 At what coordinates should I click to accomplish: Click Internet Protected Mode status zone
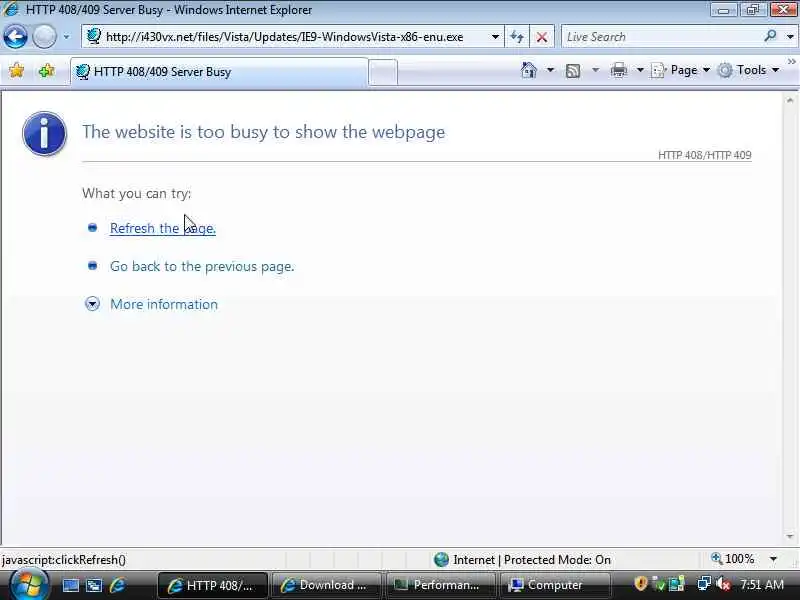522,560
